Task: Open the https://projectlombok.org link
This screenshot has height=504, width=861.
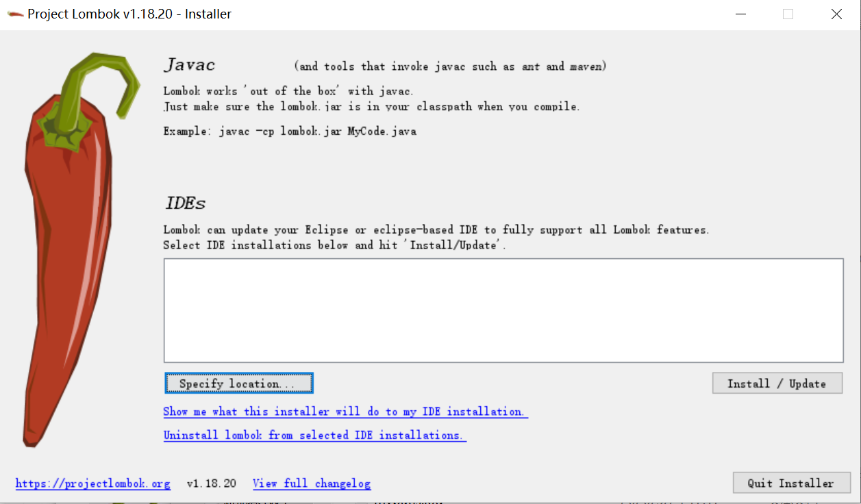Action: click(x=92, y=483)
